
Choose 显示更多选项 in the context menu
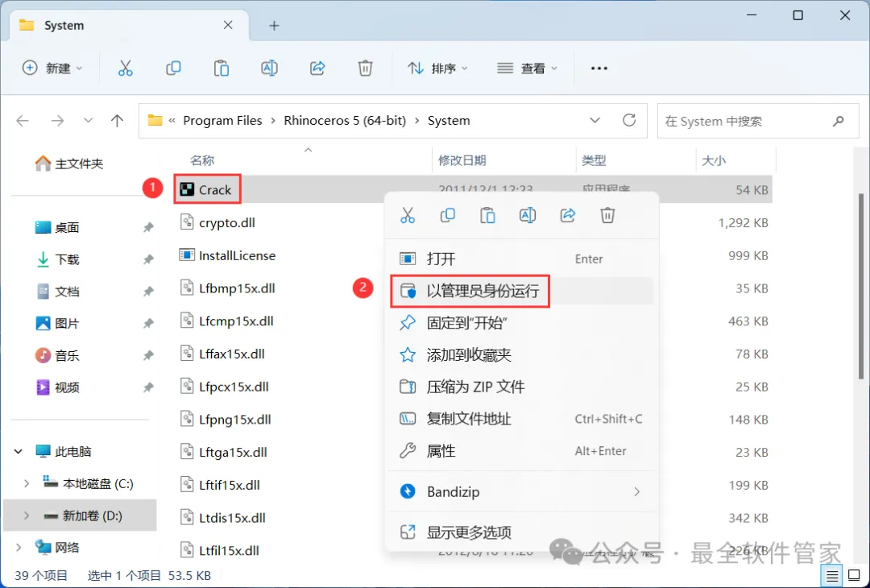[x=521, y=532]
